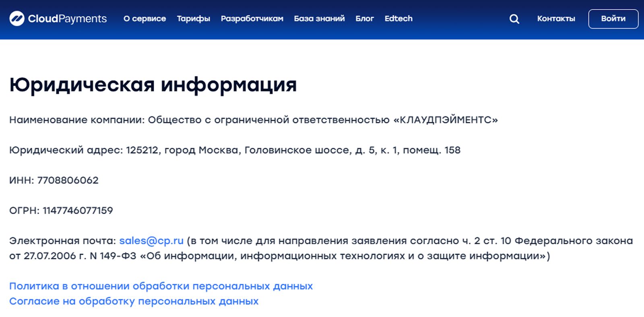Open «Согласие на обработку персональных данных»

point(134,301)
